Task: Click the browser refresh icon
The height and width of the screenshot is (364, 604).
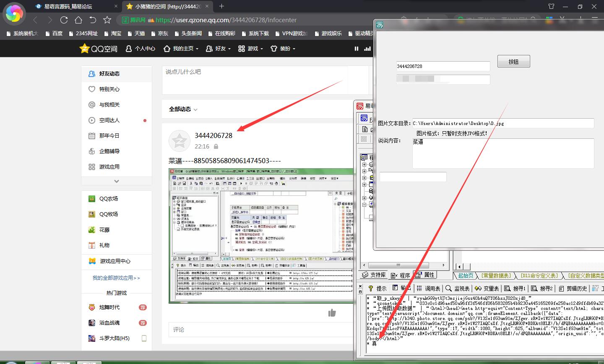Action: coord(64,20)
